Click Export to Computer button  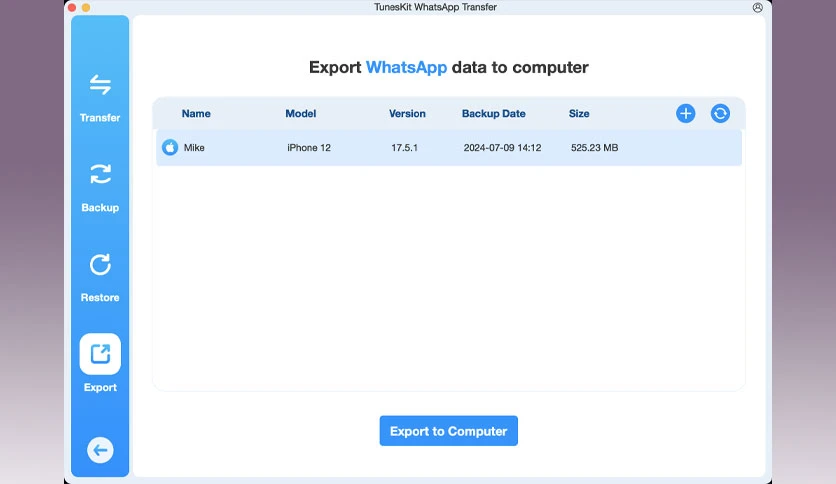click(x=448, y=431)
